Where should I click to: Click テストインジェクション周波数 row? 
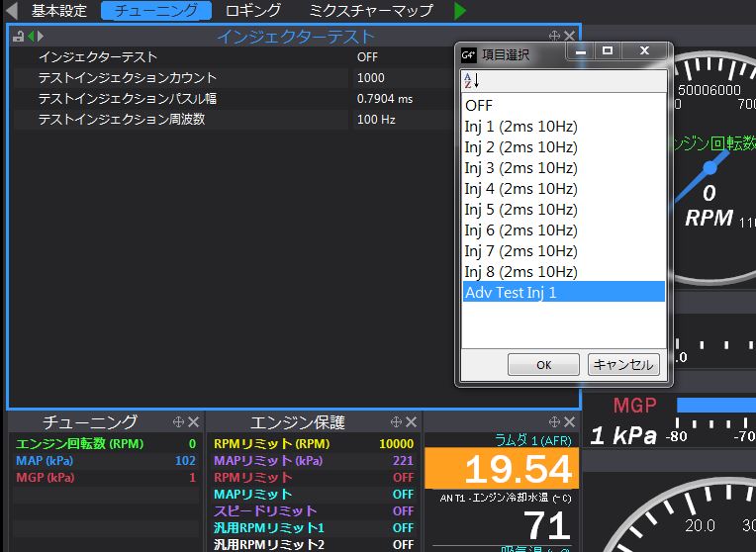click(x=181, y=119)
